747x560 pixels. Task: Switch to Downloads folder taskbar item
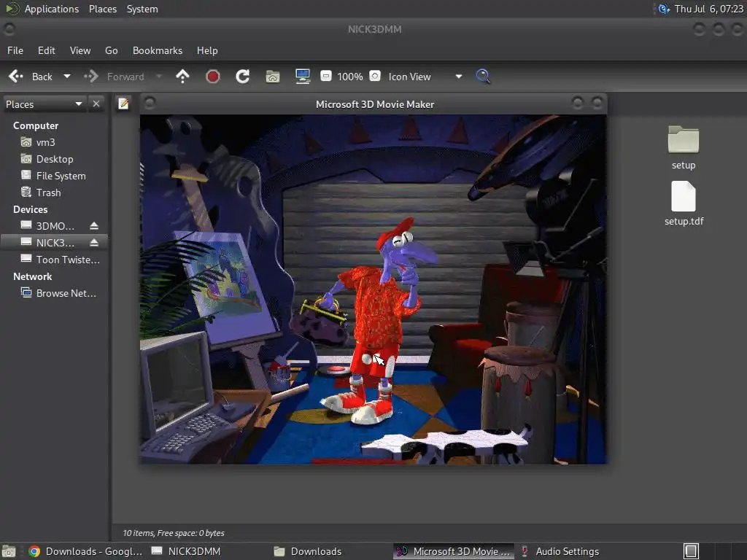click(309, 551)
